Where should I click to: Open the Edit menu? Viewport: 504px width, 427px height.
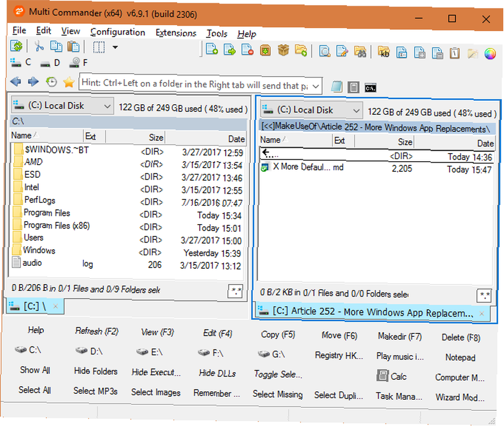point(43,31)
